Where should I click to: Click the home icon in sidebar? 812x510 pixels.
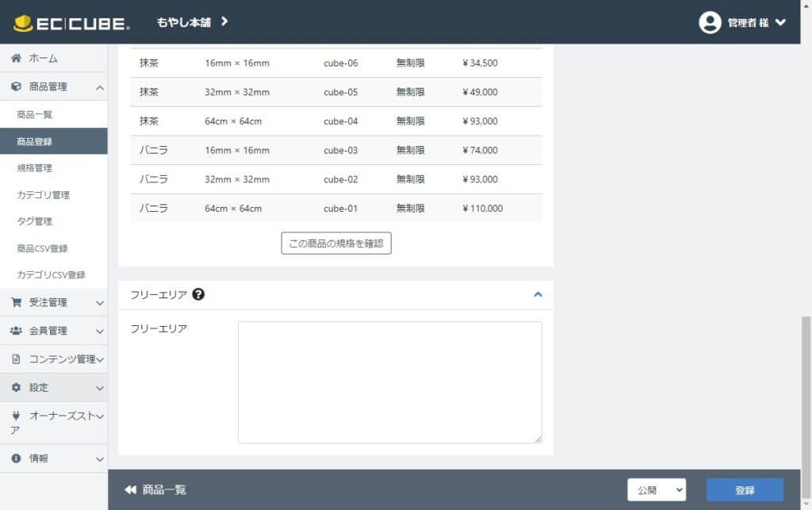point(16,58)
